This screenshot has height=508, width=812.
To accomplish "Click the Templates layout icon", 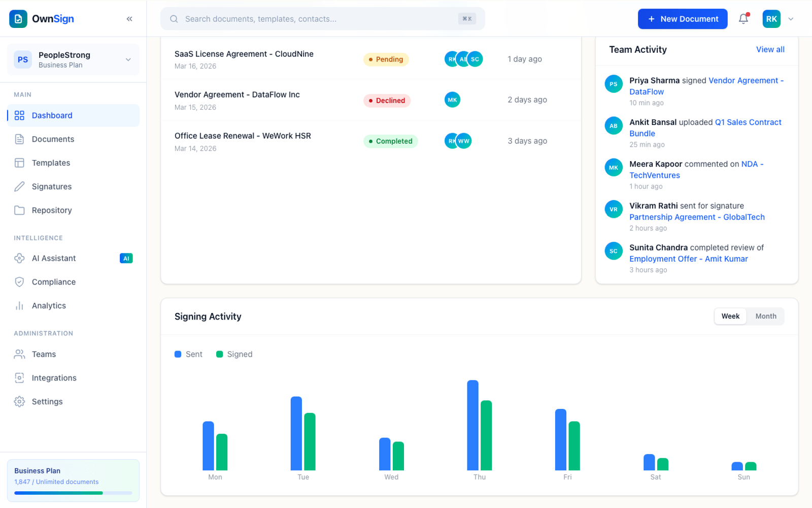I will pyautogui.click(x=19, y=163).
